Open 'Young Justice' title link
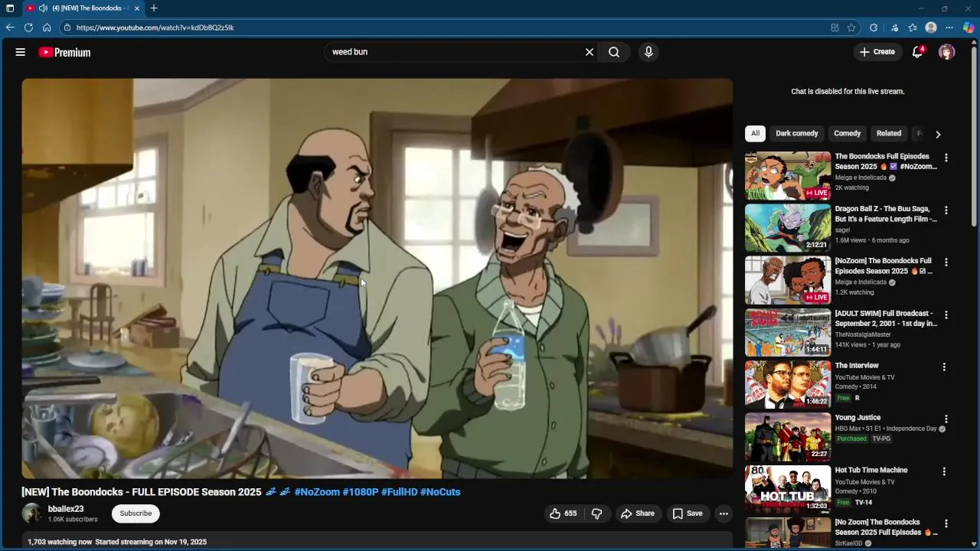 point(857,418)
